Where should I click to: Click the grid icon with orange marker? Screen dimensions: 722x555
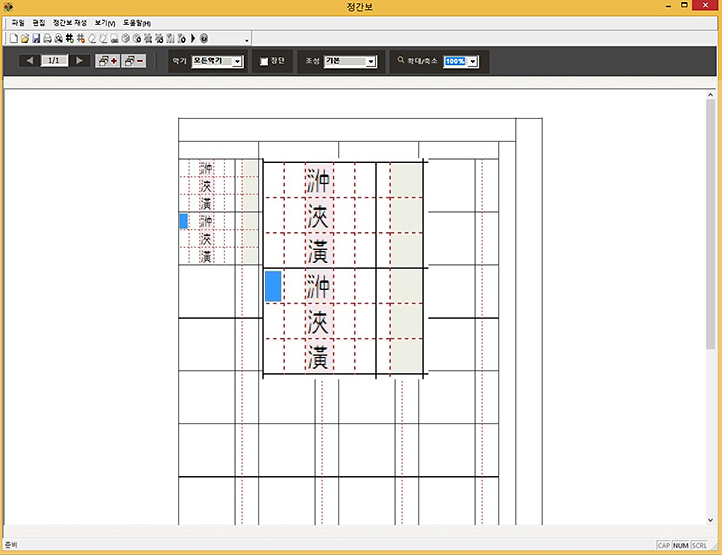point(81,38)
